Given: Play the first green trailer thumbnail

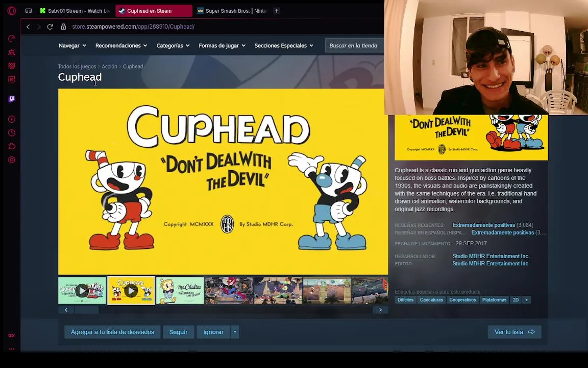Looking at the screenshot, I should [x=82, y=291].
